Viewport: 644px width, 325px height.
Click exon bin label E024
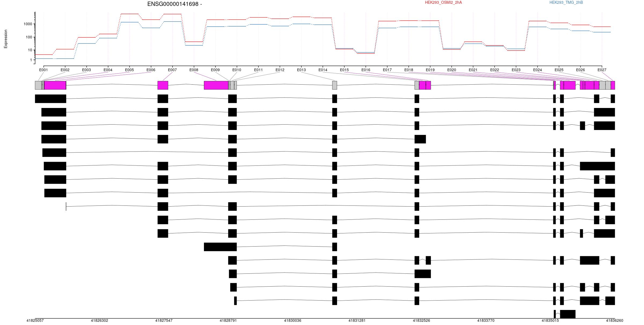537,70
